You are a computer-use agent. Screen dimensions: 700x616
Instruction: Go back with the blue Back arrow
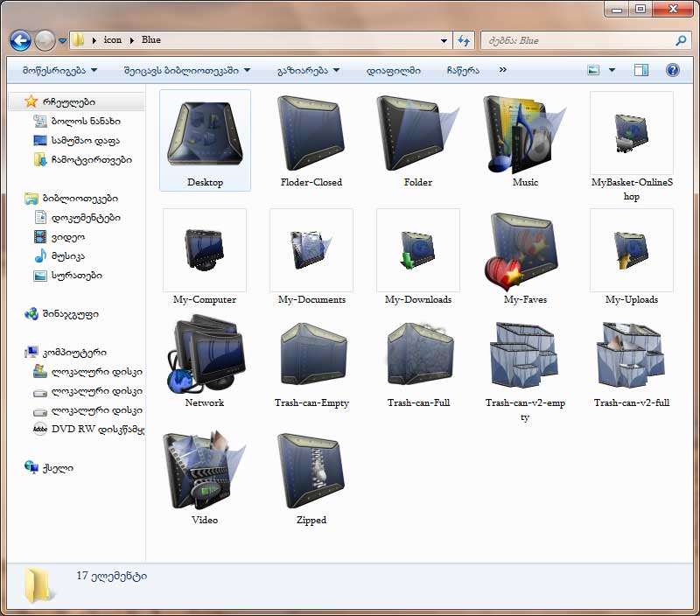pyautogui.click(x=20, y=40)
